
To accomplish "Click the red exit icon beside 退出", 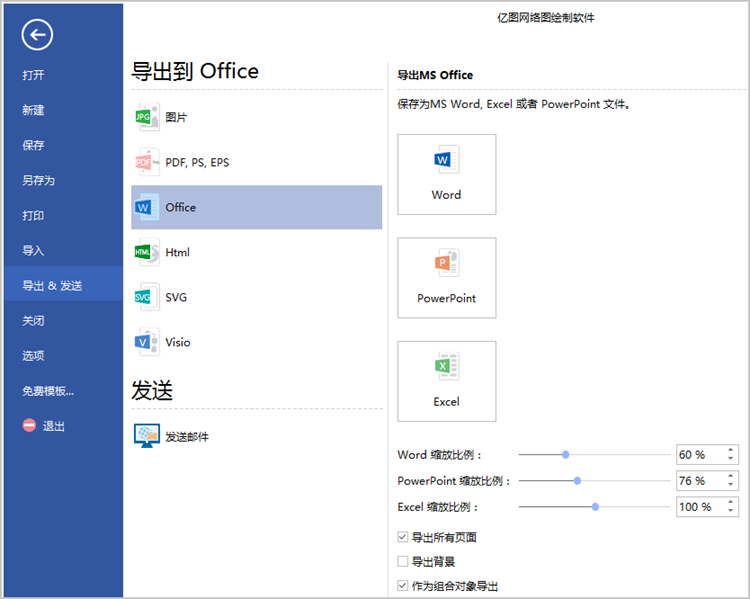I will click(29, 425).
